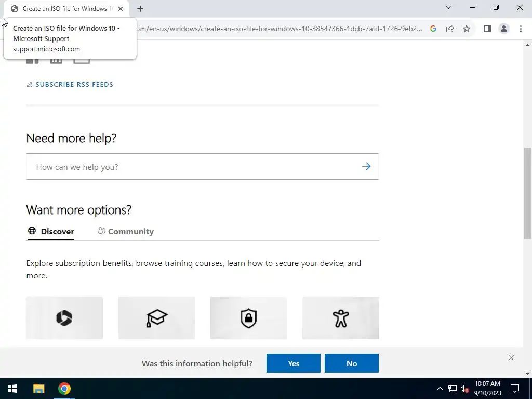Answer No to helpful feedback

coord(352,363)
